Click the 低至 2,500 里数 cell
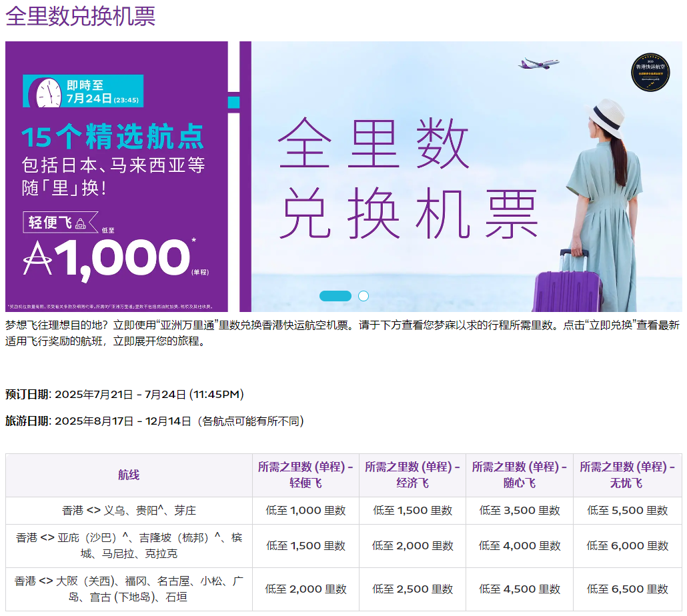The width and height of the screenshot is (687, 616). (x=412, y=589)
